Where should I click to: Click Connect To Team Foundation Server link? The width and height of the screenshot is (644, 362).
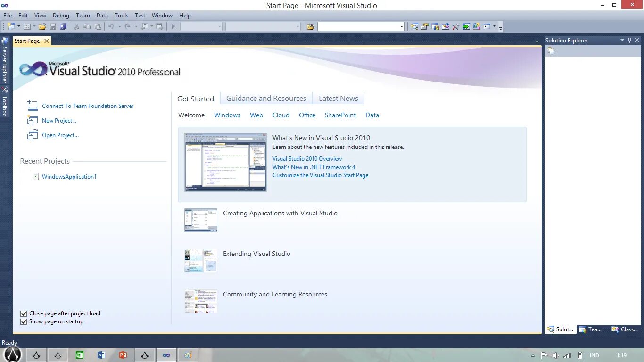(88, 106)
